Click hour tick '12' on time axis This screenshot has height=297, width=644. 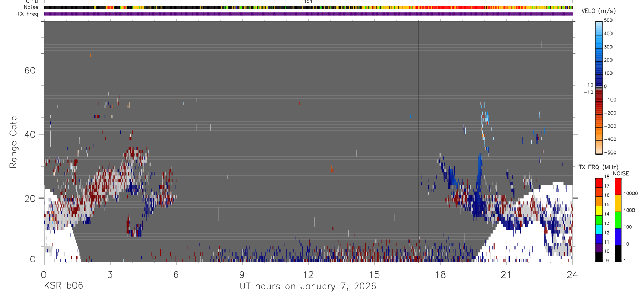(308, 274)
